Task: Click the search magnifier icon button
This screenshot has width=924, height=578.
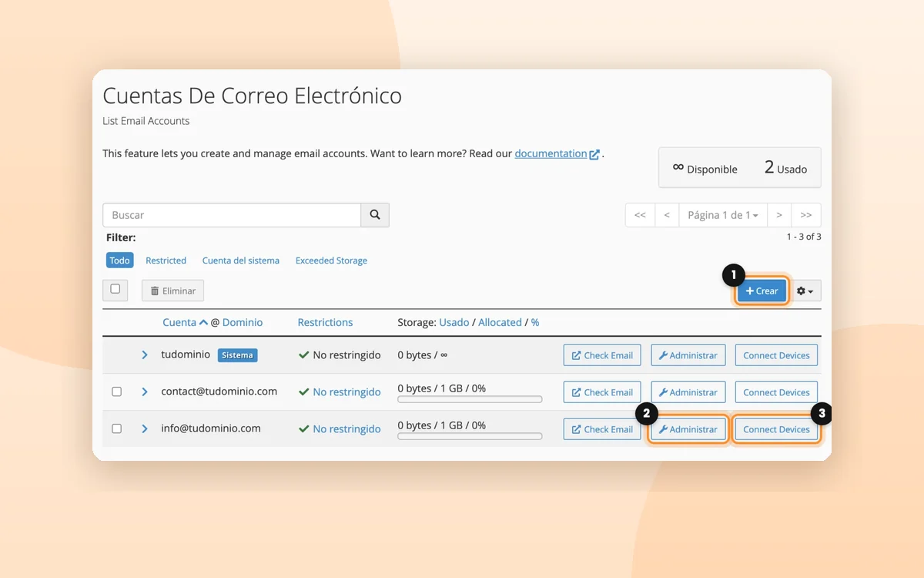Action: click(375, 215)
